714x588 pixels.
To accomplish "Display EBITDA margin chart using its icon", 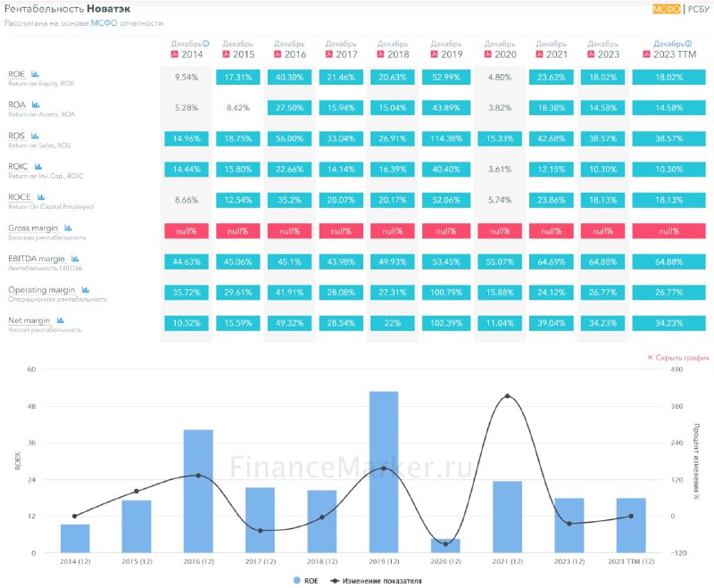I will pyautogui.click(x=75, y=259).
